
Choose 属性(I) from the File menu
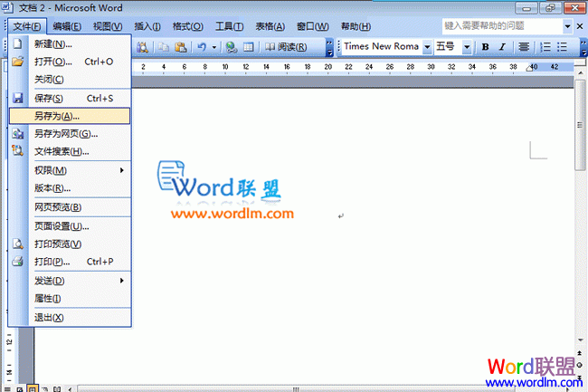pyautogui.click(x=70, y=299)
